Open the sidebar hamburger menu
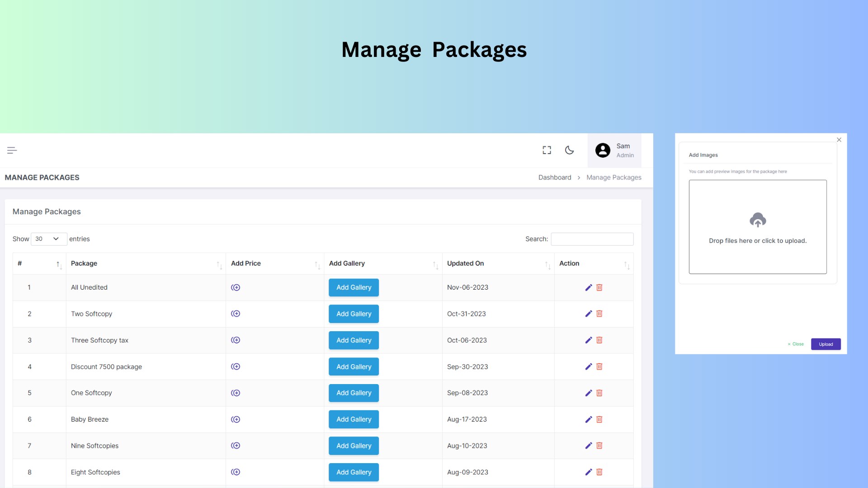Viewport: 868px width, 488px height. pos(12,150)
